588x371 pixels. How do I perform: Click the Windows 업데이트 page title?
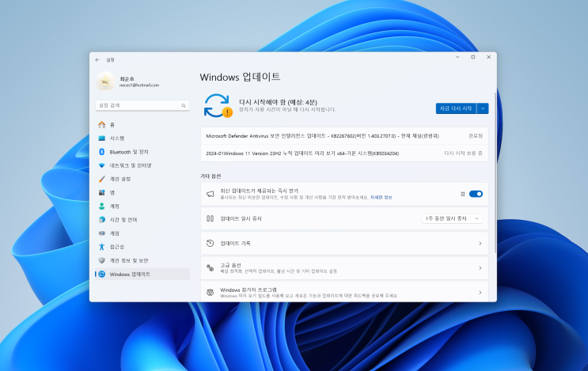[240, 77]
